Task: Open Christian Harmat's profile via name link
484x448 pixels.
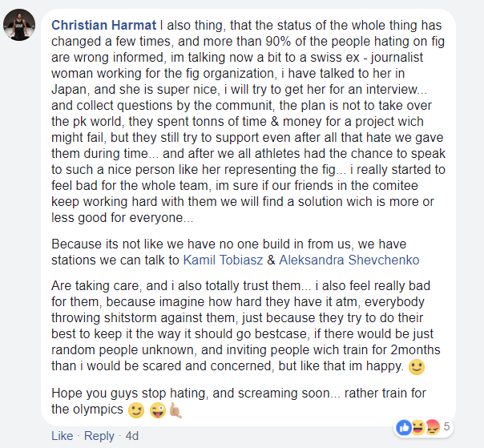Action: click(x=103, y=25)
